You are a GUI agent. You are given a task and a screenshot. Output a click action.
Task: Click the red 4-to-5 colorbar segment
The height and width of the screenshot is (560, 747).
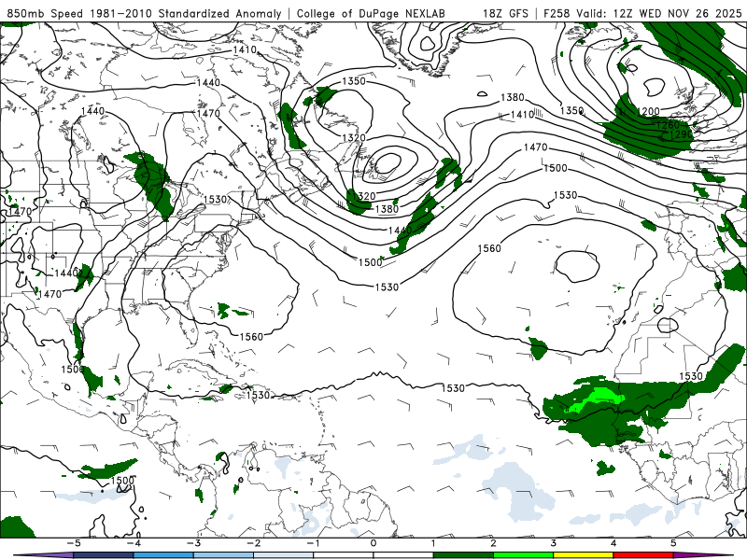[643, 555]
